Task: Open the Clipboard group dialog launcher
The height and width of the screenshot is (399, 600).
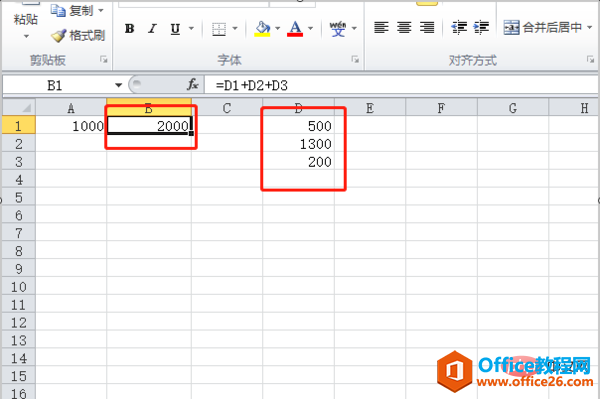Action: (x=104, y=59)
